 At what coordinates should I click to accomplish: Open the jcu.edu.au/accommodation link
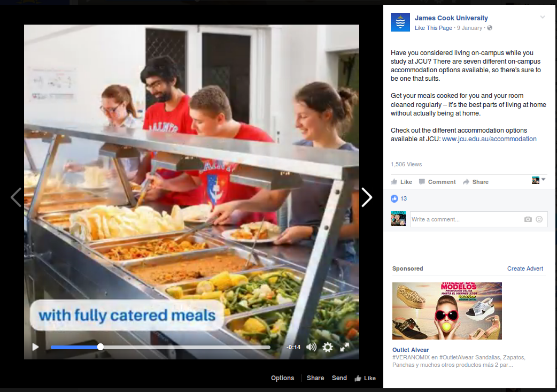489,139
